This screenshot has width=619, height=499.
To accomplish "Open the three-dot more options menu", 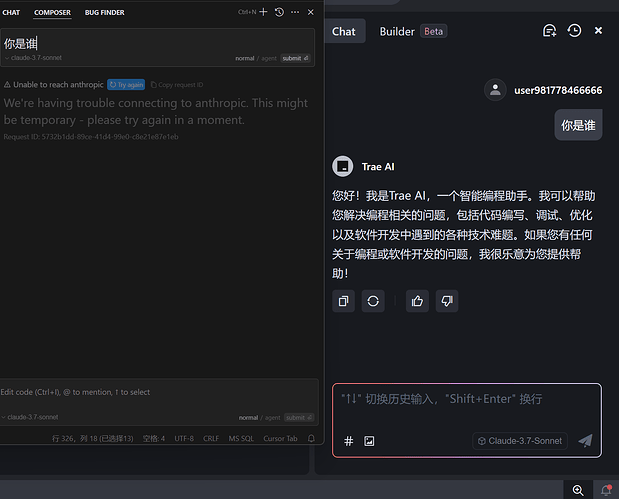I will coord(295,12).
